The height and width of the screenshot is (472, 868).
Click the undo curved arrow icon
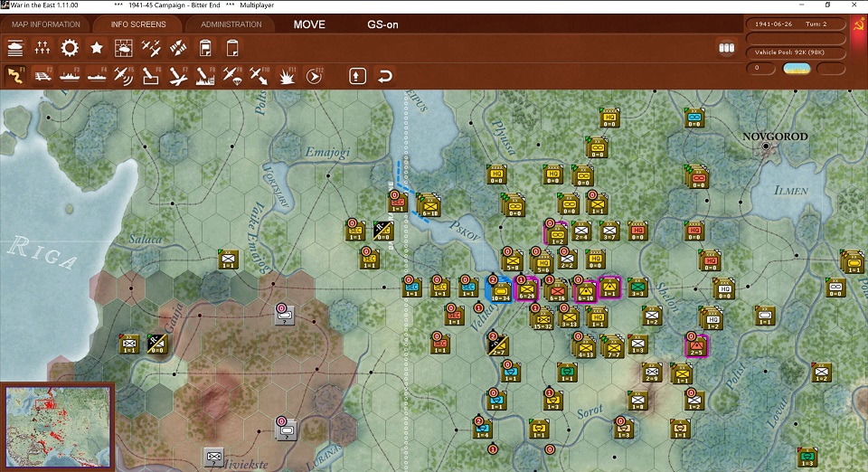(385, 76)
